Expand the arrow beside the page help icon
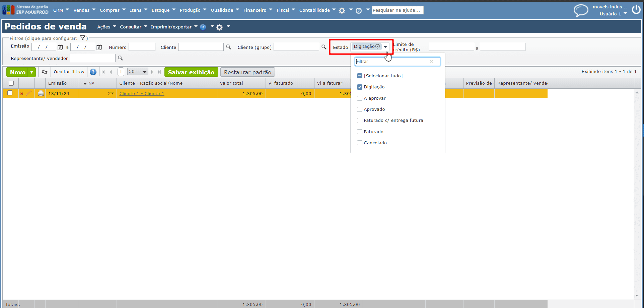This screenshot has height=308, width=644. point(212,26)
